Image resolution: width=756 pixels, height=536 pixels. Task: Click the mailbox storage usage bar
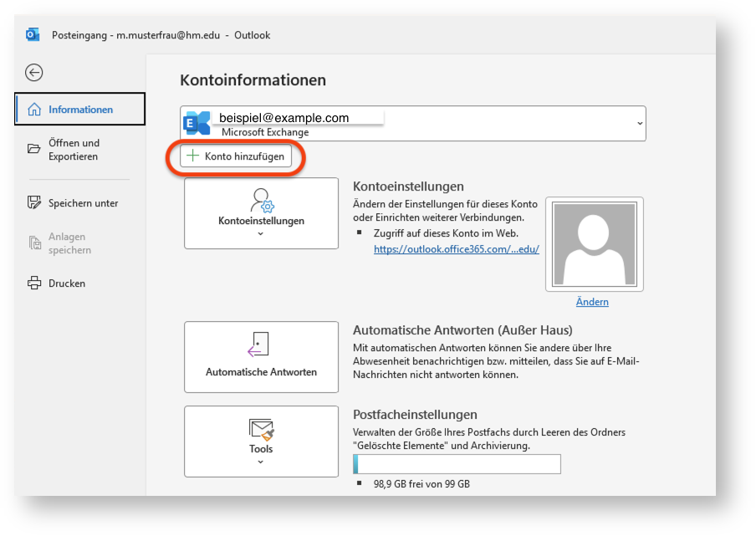457,464
